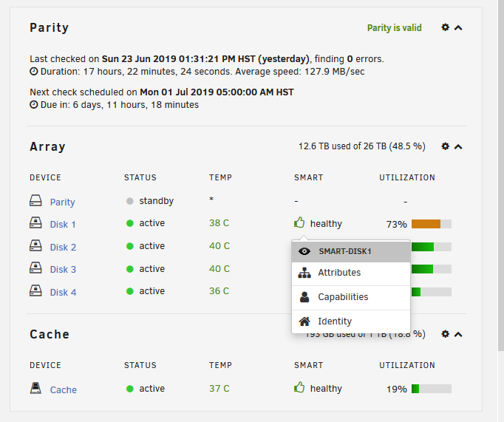504x422 pixels.
Task: Open the Disk 3 link
Action: point(63,269)
